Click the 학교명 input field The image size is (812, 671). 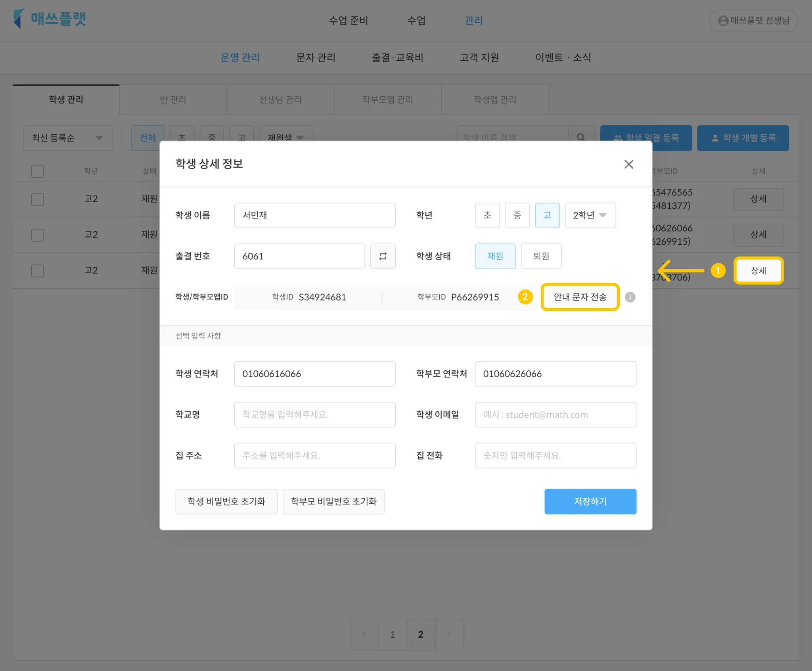(x=314, y=414)
